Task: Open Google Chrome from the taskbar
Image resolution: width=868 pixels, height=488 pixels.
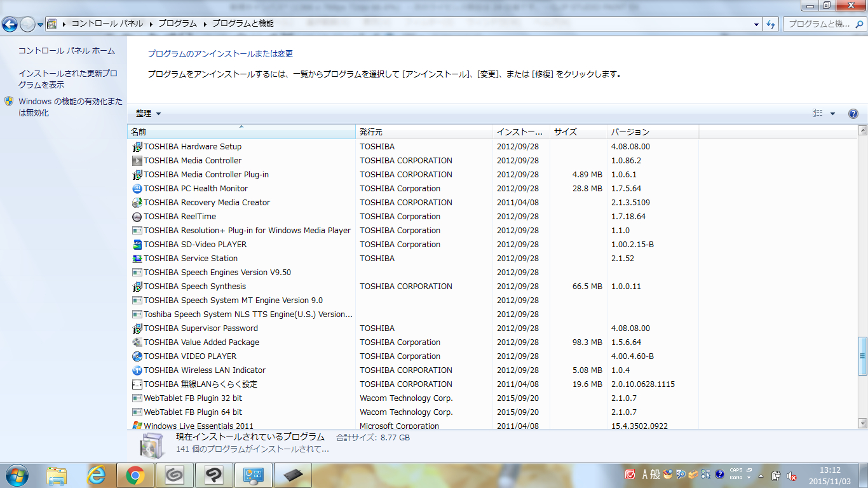Action: tap(135, 475)
